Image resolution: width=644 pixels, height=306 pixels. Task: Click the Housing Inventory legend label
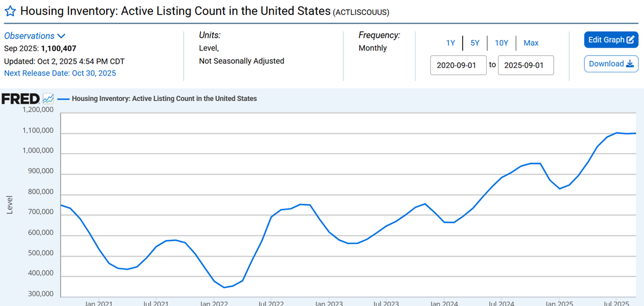pyautogui.click(x=164, y=99)
